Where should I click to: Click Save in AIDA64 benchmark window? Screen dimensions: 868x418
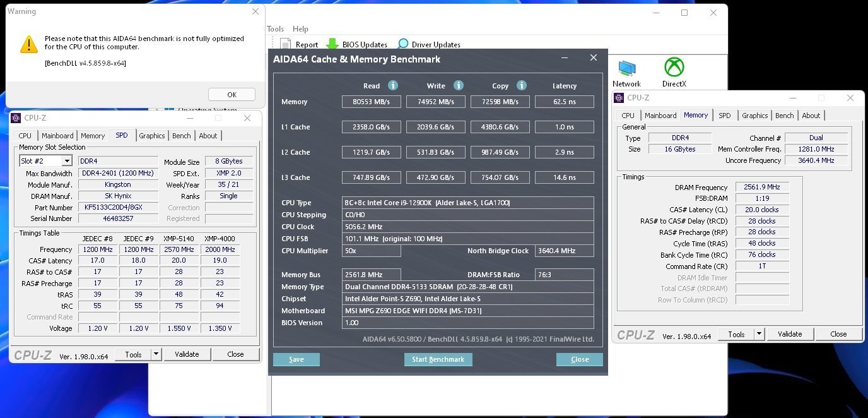tap(296, 359)
